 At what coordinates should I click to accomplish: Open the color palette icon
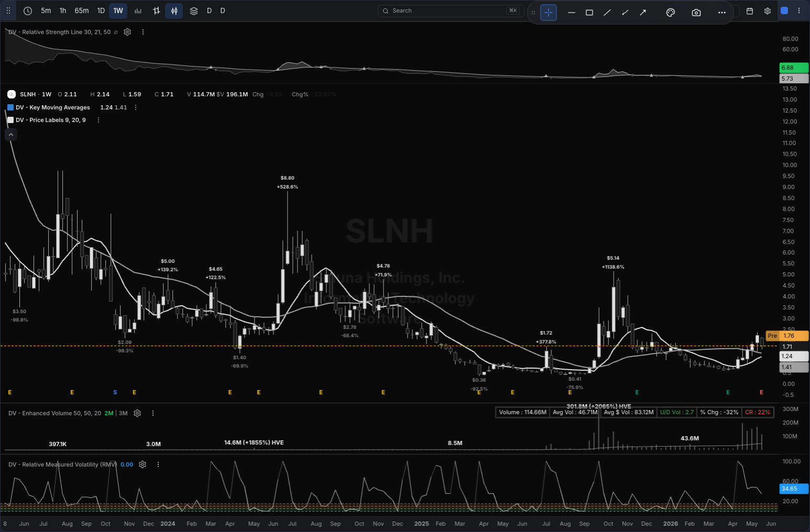(x=671, y=13)
